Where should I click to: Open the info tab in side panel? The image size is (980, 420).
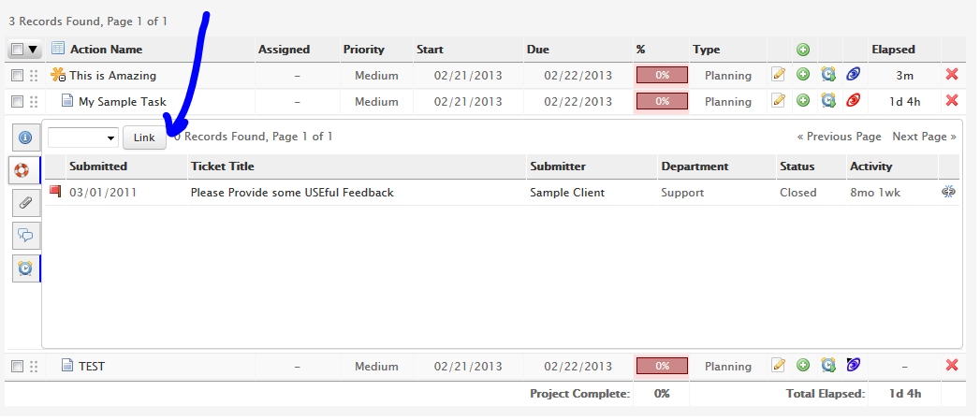coord(24,138)
